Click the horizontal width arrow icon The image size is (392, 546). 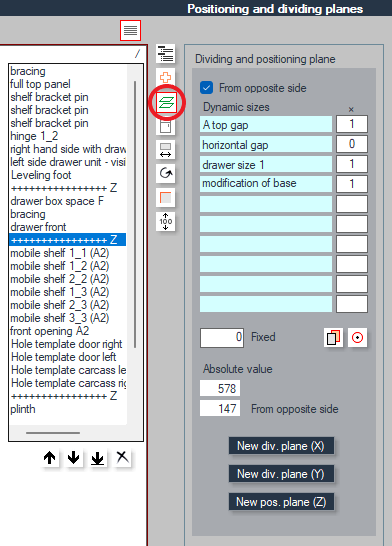coord(165,150)
